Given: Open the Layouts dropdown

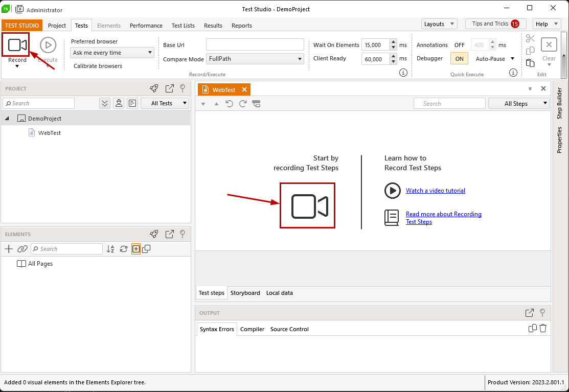Looking at the screenshot, I should tap(439, 24).
